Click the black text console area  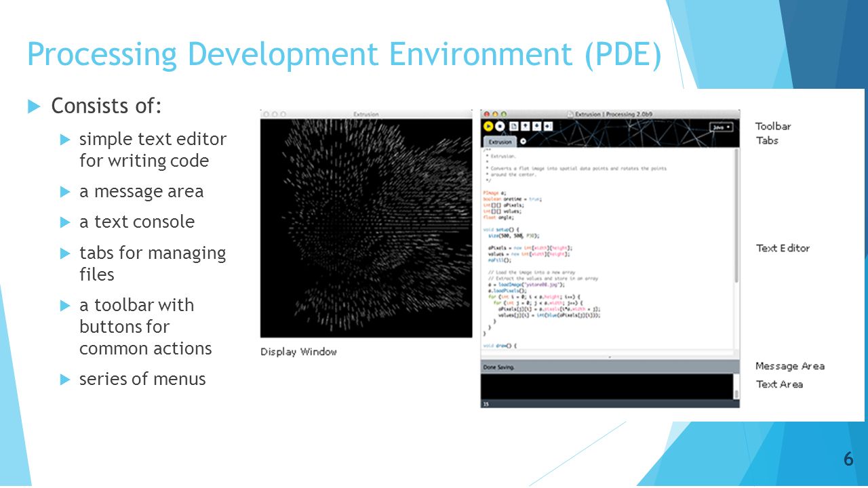click(607, 386)
